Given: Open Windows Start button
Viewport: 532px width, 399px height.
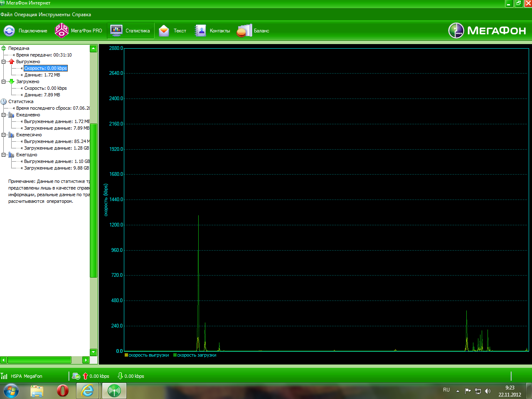Looking at the screenshot, I should coord(11,391).
